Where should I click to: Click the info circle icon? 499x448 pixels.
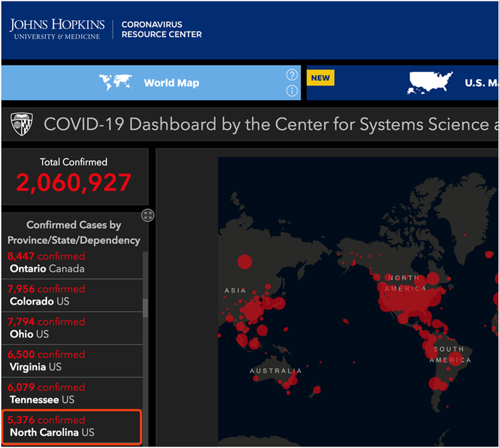[292, 91]
